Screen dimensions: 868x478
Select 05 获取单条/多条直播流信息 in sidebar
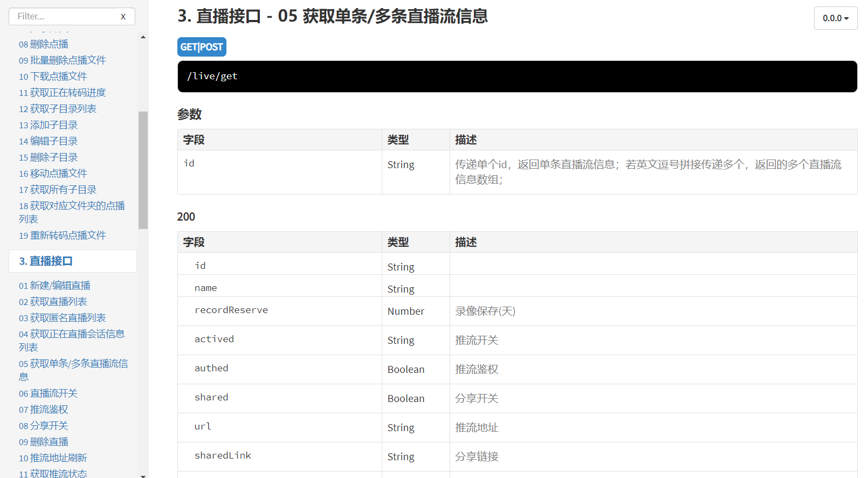click(73, 370)
